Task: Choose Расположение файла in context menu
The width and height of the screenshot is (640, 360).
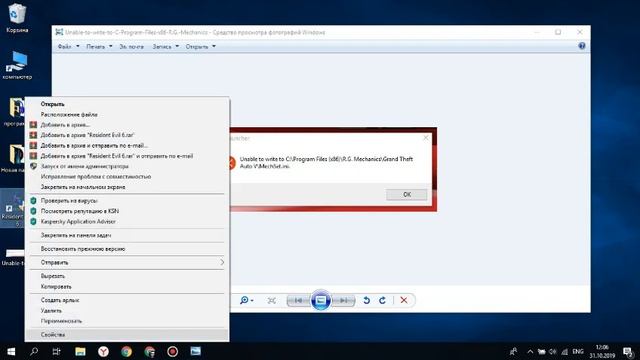Action: click(x=127, y=115)
